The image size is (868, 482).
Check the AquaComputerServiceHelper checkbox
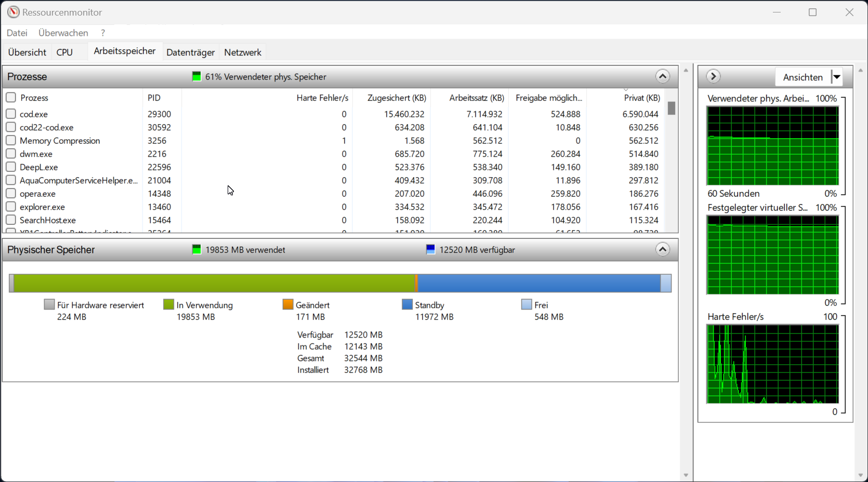[11, 180]
